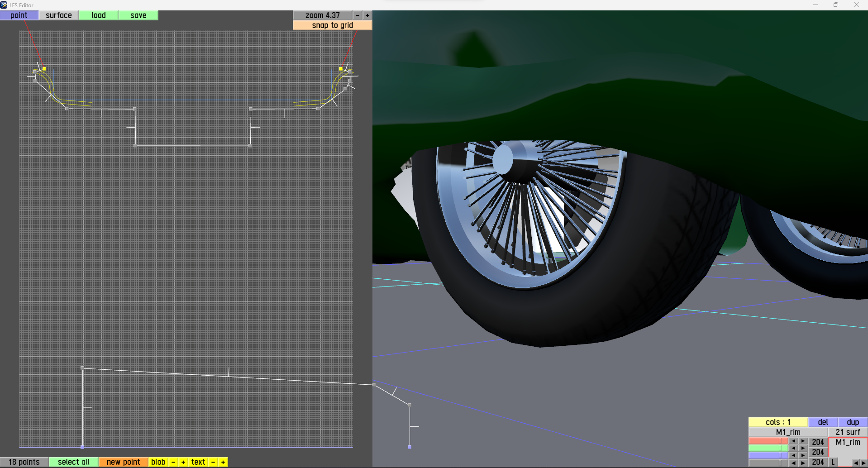Decrease green value with left arrow
The height and width of the screenshot is (468, 868).
[793, 448]
